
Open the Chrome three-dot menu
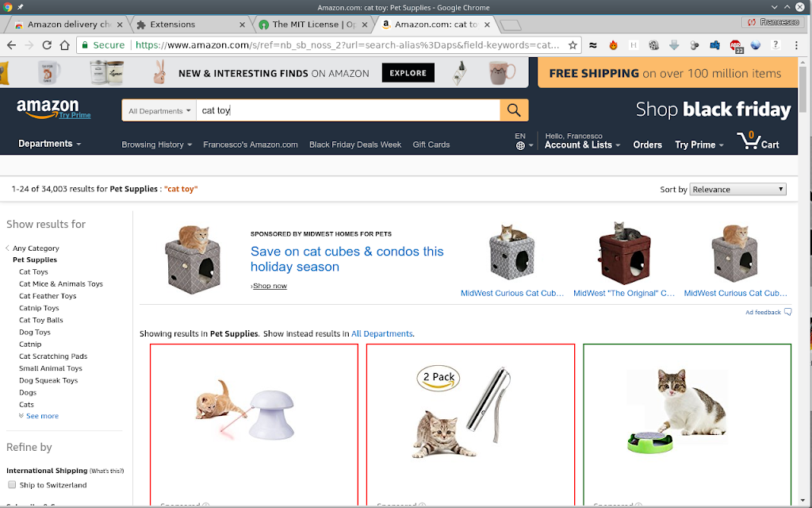(796, 45)
